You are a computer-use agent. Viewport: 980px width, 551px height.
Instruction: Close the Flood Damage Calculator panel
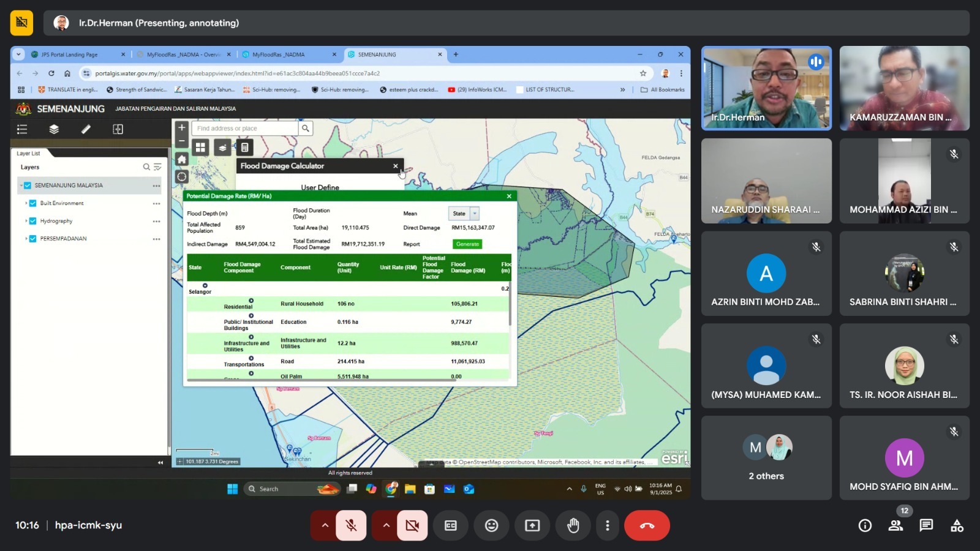click(x=396, y=166)
